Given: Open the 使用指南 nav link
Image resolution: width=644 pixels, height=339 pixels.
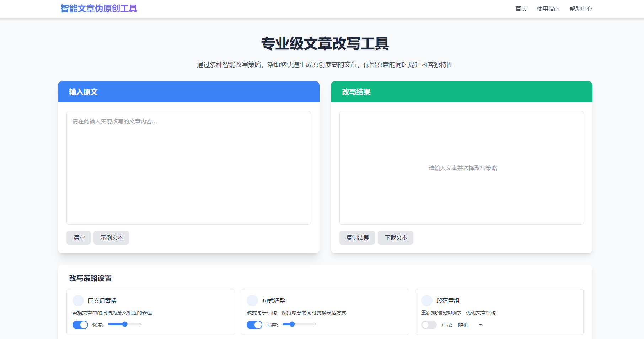Looking at the screenshot, I should 548,9.
